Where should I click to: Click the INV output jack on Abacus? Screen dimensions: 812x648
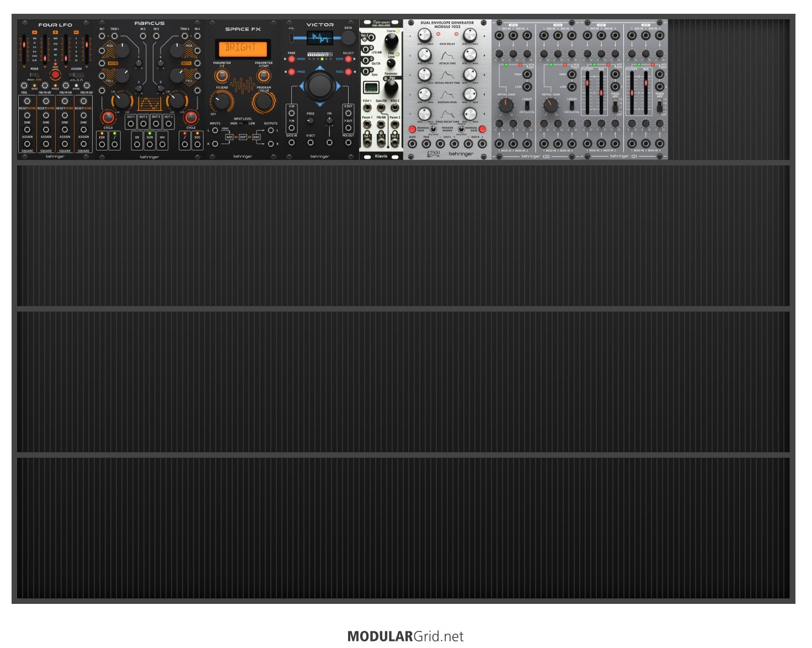162,144
